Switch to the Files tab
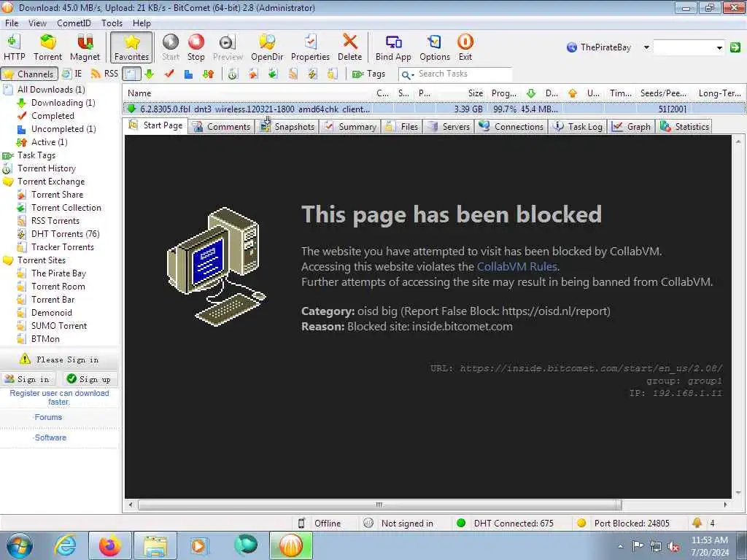This screenshot has height=560, width=747. tap(402, 127)
